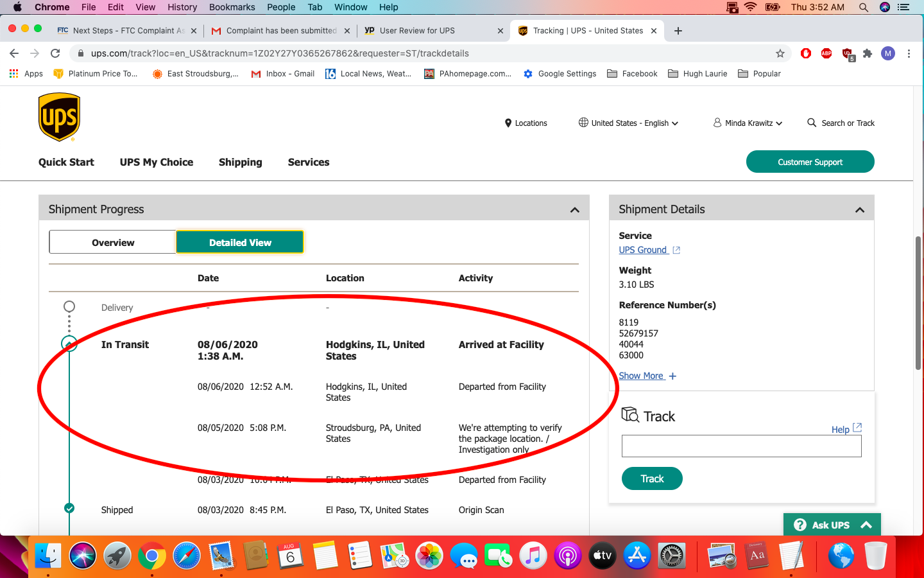Open the Google Settings bookmark
Viewport: 924px width, 578px height.
click(560, 74)
